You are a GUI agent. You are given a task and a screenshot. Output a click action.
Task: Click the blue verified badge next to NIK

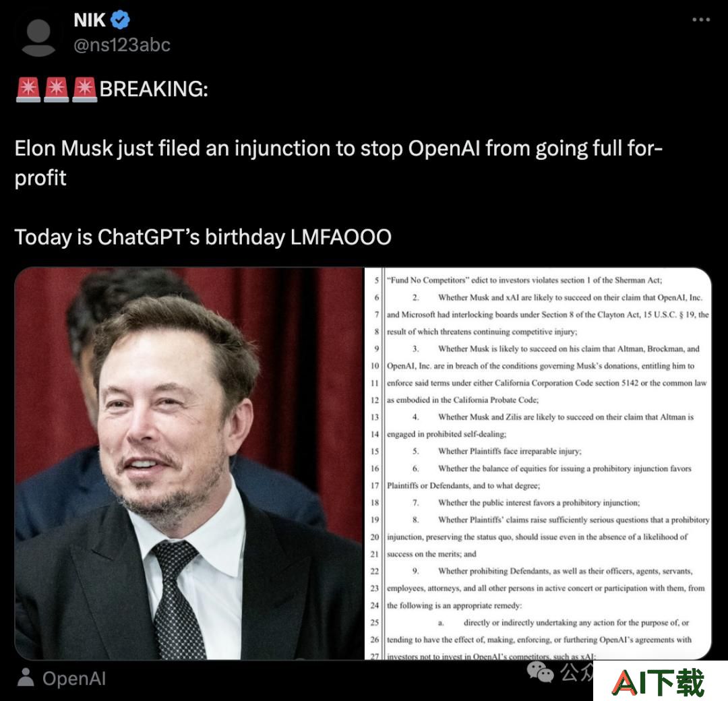(121, 20)
